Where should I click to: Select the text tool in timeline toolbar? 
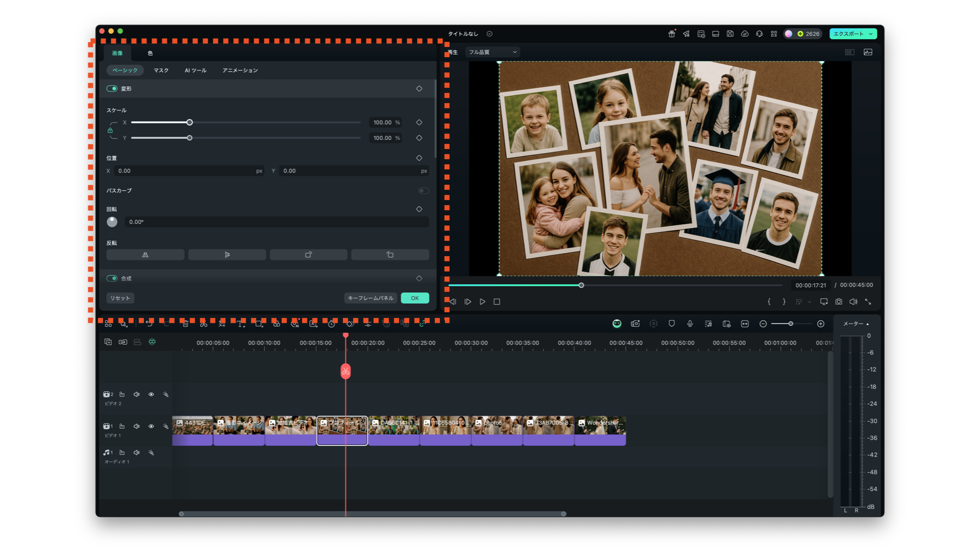(240, 324)
